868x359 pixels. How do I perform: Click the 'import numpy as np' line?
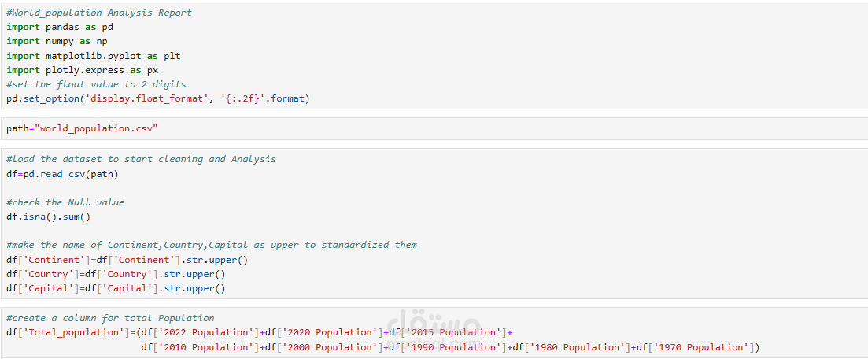pos(57,41)
